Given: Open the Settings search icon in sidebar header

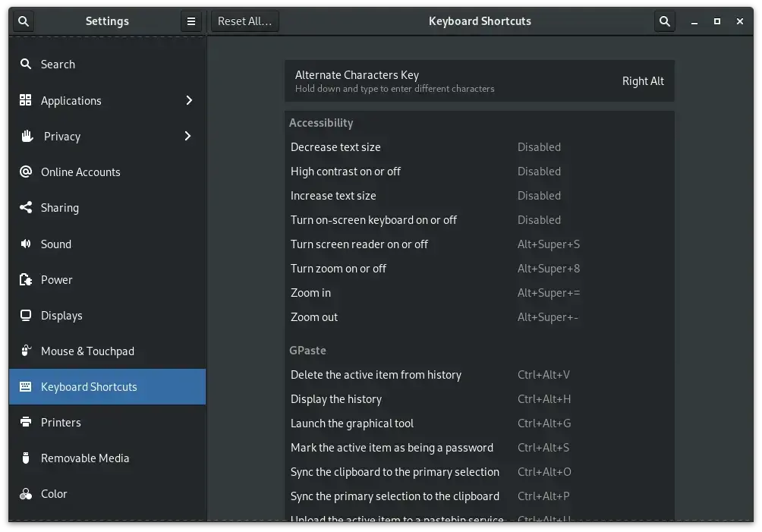Looking at the screenshot, I should click(24, 21).
